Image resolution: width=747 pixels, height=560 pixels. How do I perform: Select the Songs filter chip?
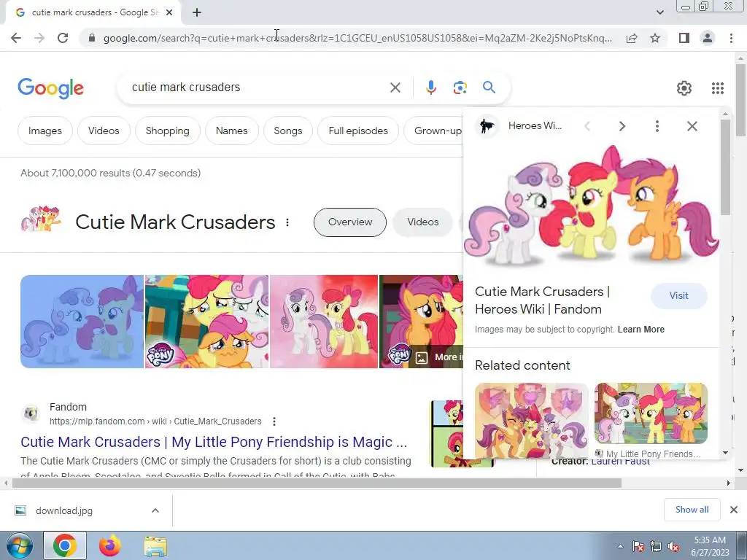pyautogui.click(x=287, y=131)
